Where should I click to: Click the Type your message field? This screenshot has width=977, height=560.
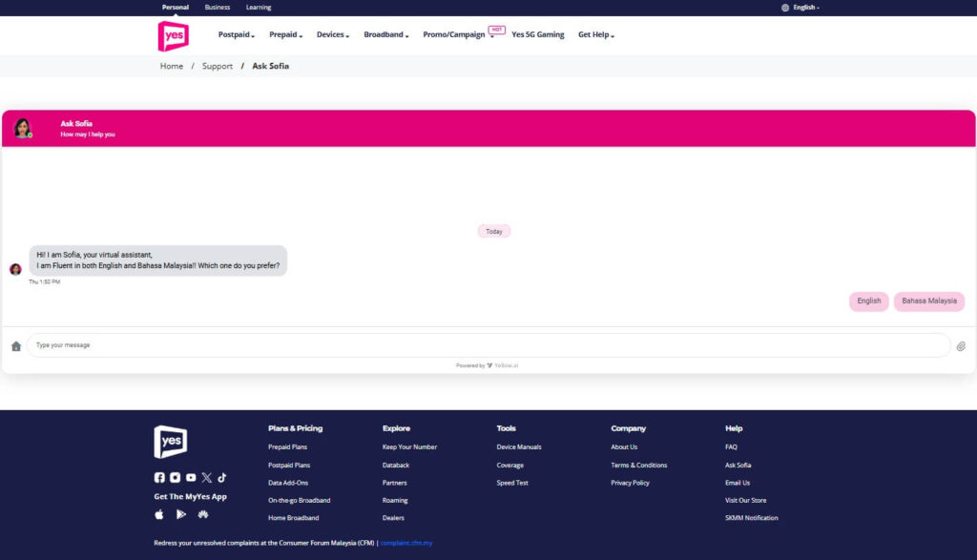(x=487, y=345)
